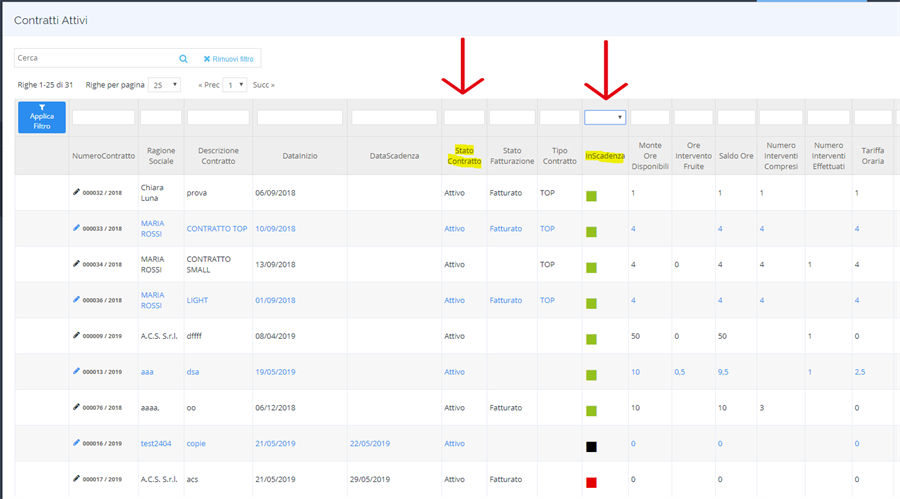Sort by InScadenza column header

605,156
